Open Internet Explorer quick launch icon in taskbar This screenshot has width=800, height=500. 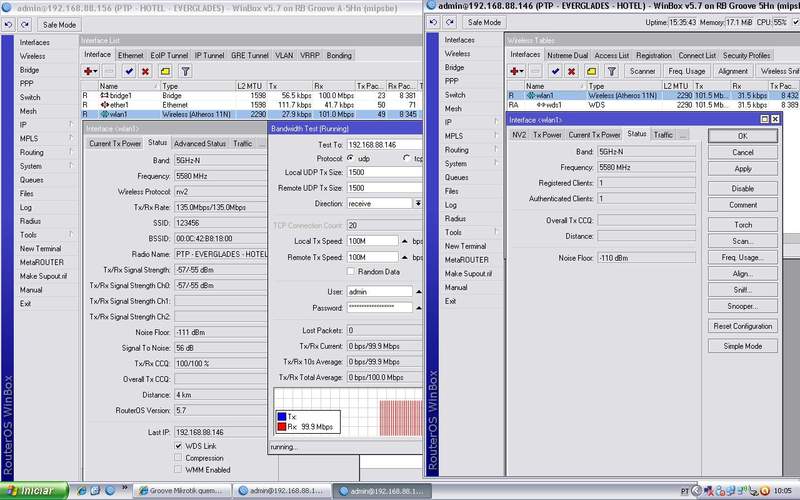coord(82,491)
